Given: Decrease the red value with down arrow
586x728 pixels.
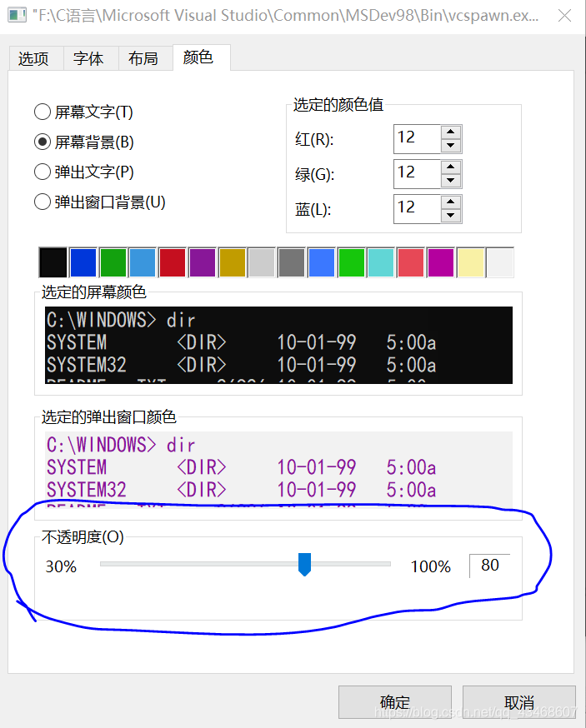Looking at the screenshot, I should pyautogui.click(x=450, y=146).
